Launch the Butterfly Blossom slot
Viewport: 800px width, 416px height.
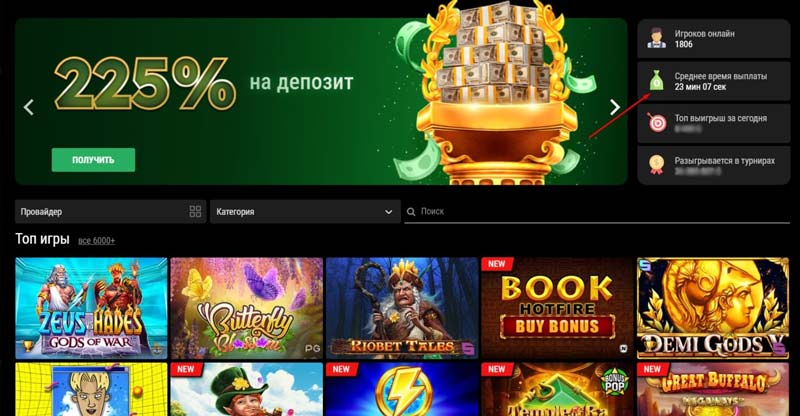[x=246, y=308]
